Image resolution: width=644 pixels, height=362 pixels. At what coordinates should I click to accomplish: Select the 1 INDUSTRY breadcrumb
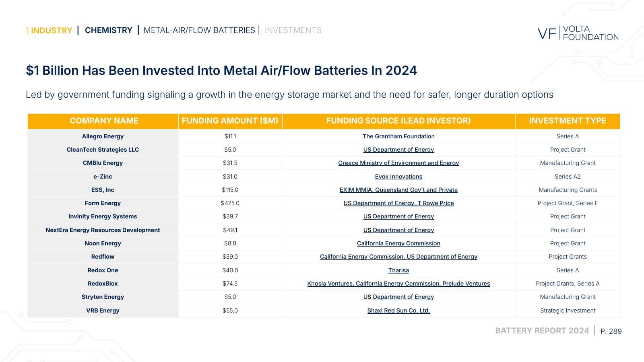click(49, 31)
